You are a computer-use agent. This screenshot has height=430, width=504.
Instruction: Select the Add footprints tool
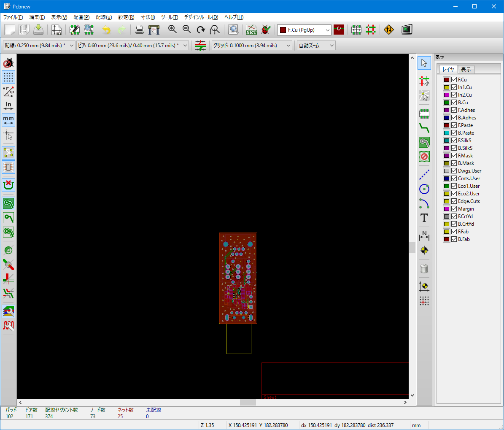pyautogui.click(x=424, y=113)
